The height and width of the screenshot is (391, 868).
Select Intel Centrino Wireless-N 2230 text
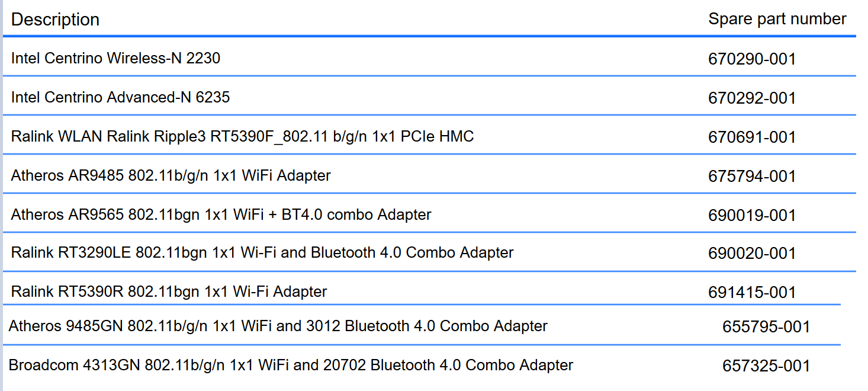115,58
